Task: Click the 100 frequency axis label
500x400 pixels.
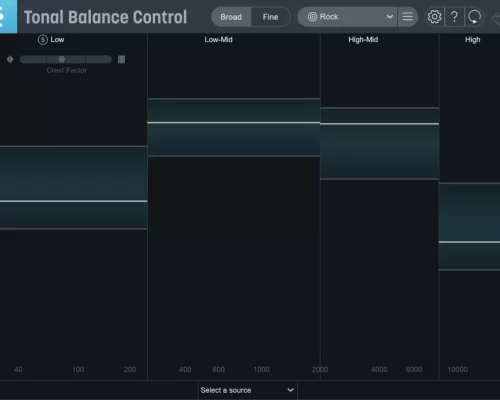Action: (78, 369)
